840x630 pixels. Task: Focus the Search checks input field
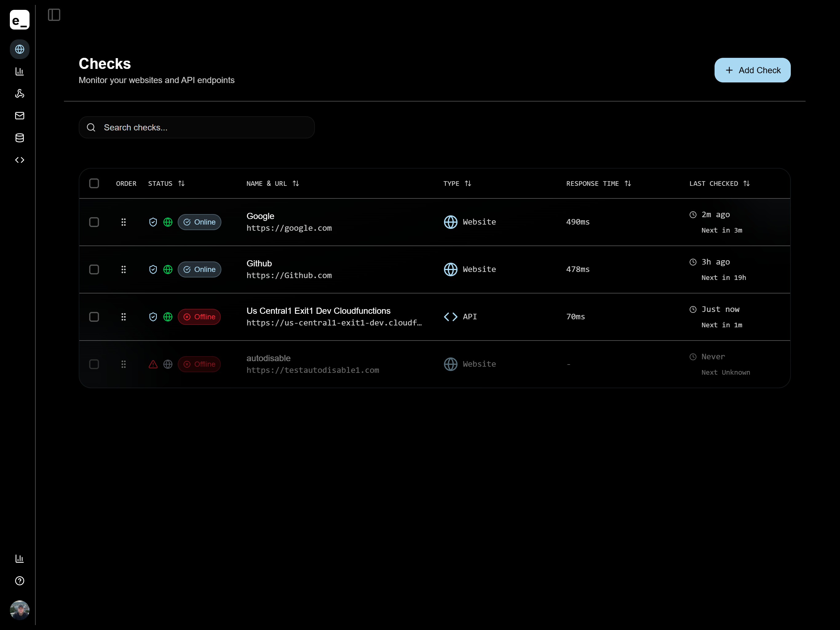205,128
